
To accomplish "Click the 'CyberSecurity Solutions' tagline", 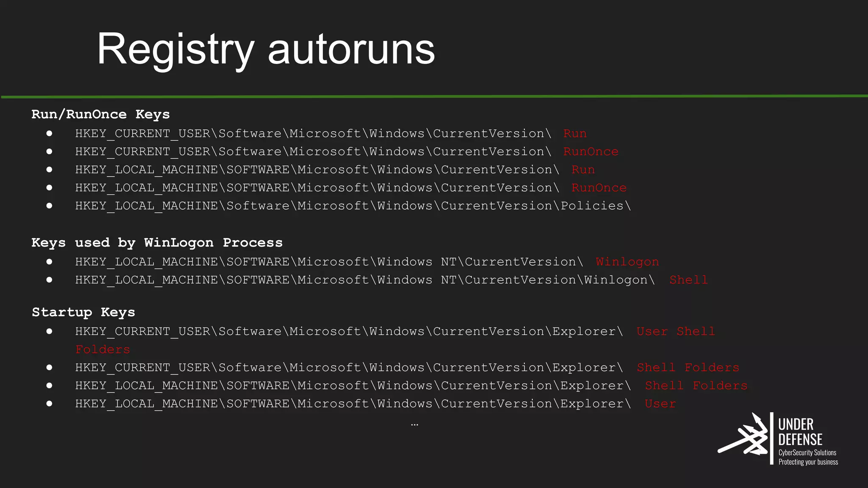I will [x=807, y=452].
